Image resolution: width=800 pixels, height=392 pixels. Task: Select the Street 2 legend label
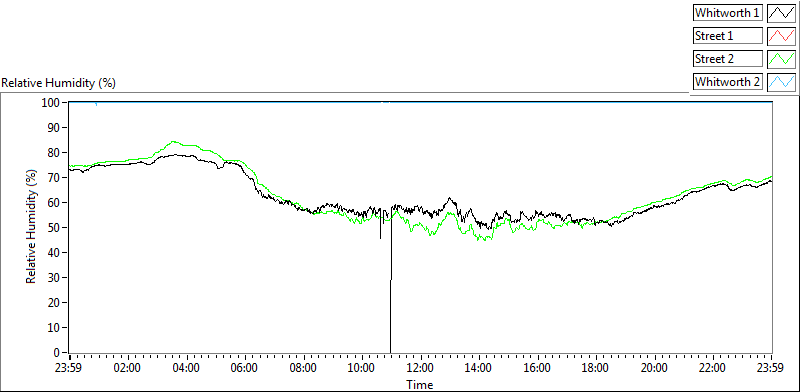727,58
